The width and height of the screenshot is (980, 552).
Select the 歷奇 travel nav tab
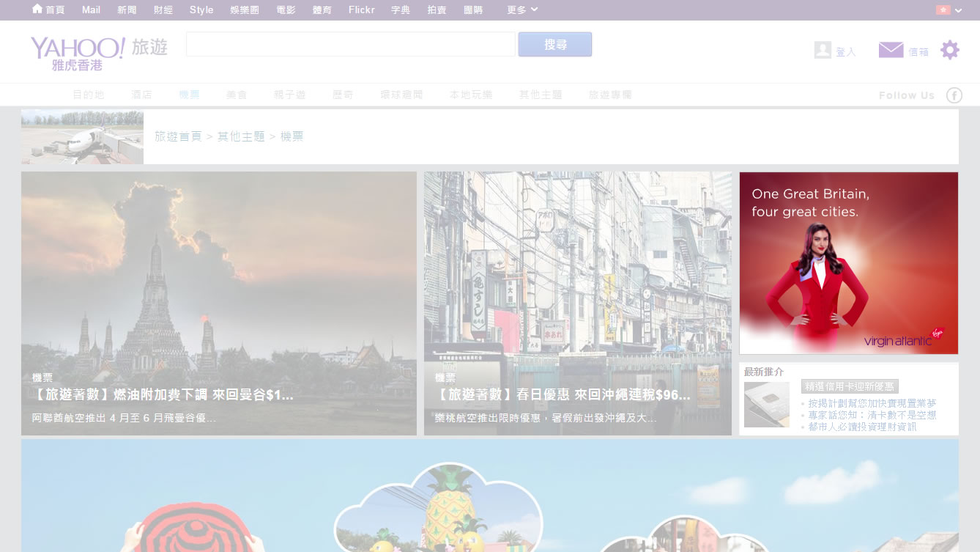[343, 95]
